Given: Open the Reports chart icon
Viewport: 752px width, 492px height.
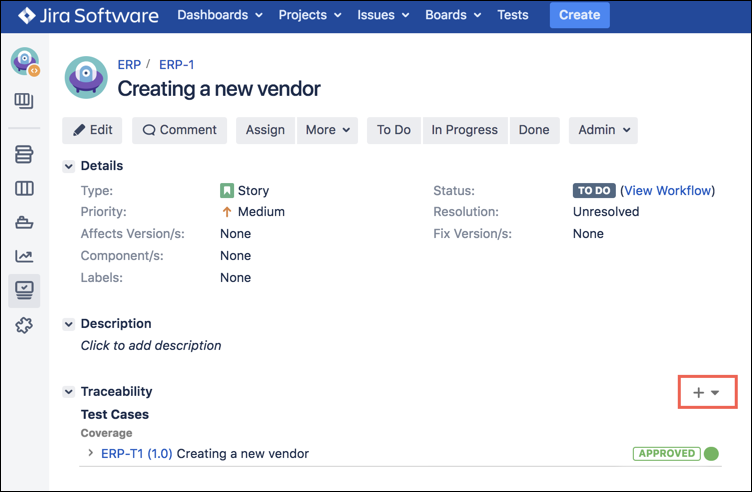Looking at the screenshot, I should click(24, 256).
